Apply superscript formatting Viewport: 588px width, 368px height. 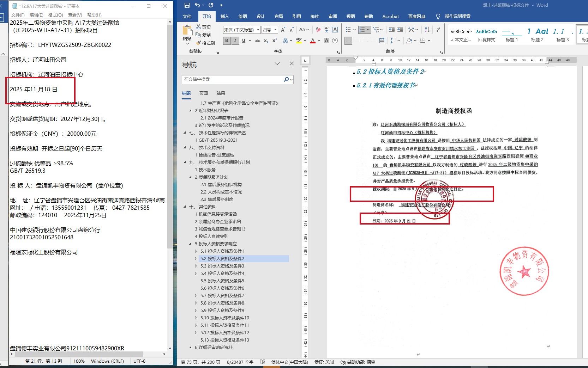point(274,41)
